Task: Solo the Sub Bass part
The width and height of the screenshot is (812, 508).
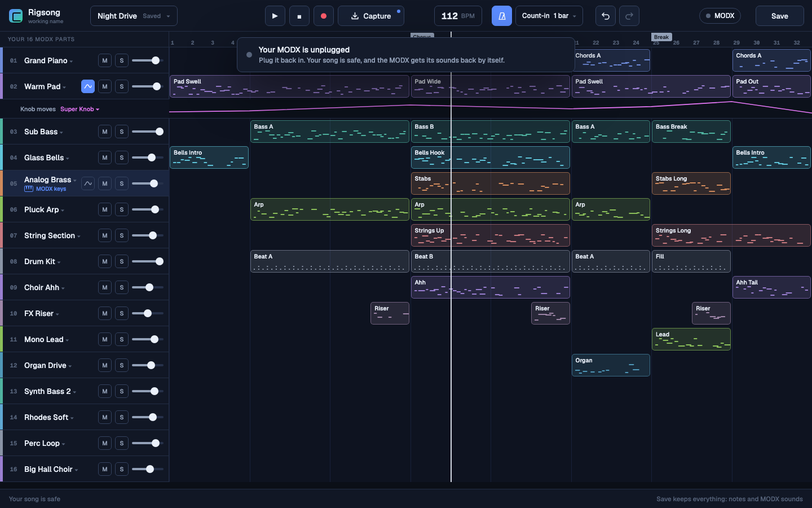Action: point(122,132)
